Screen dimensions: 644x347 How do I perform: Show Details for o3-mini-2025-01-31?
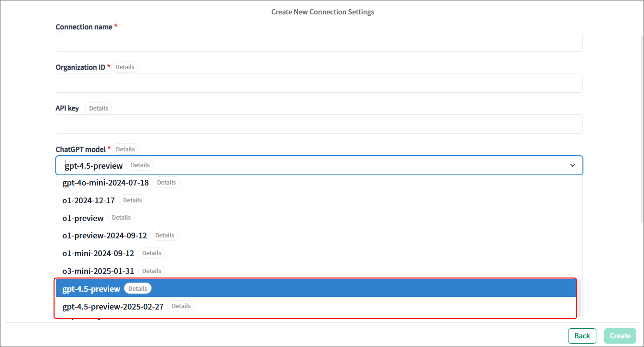(152, 271)
